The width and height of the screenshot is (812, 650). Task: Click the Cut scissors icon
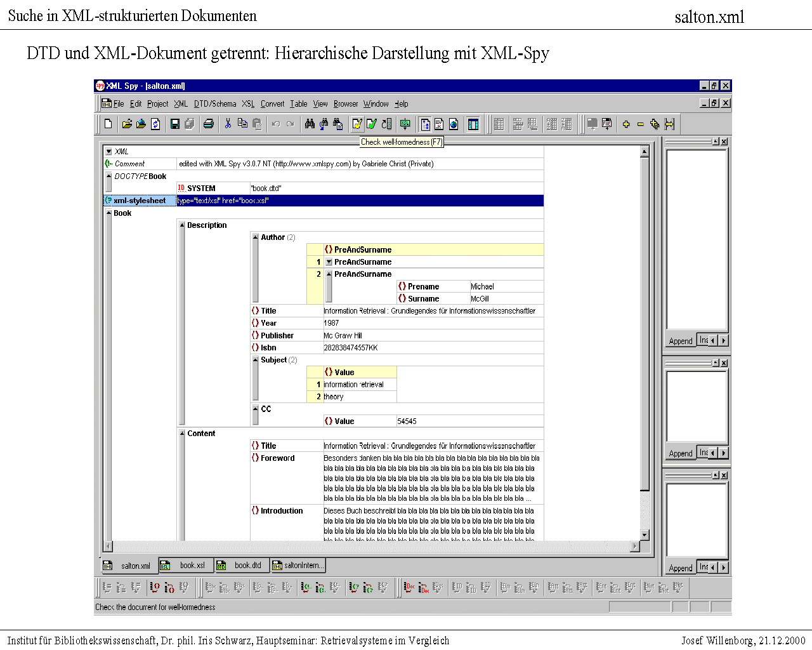pos(228,124)
